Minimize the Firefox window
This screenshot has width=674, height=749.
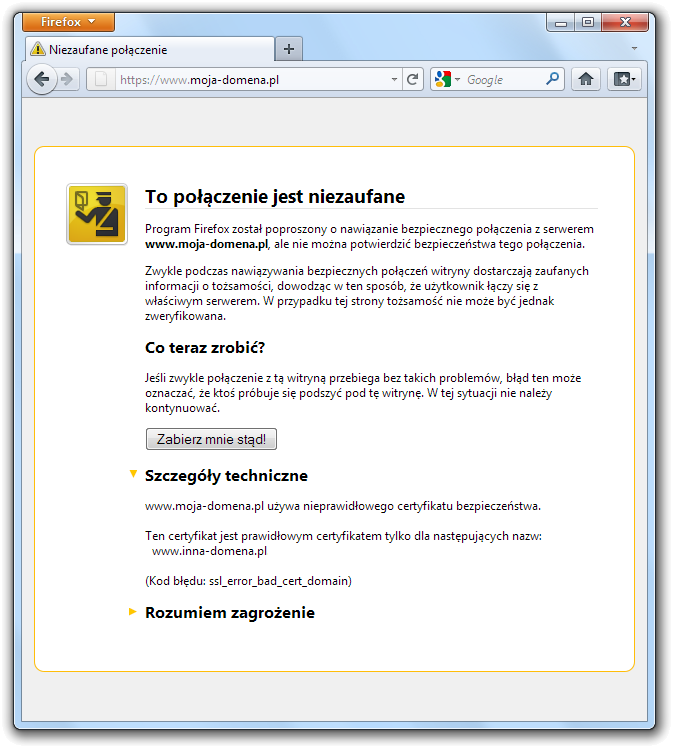[x=561, y=22]
